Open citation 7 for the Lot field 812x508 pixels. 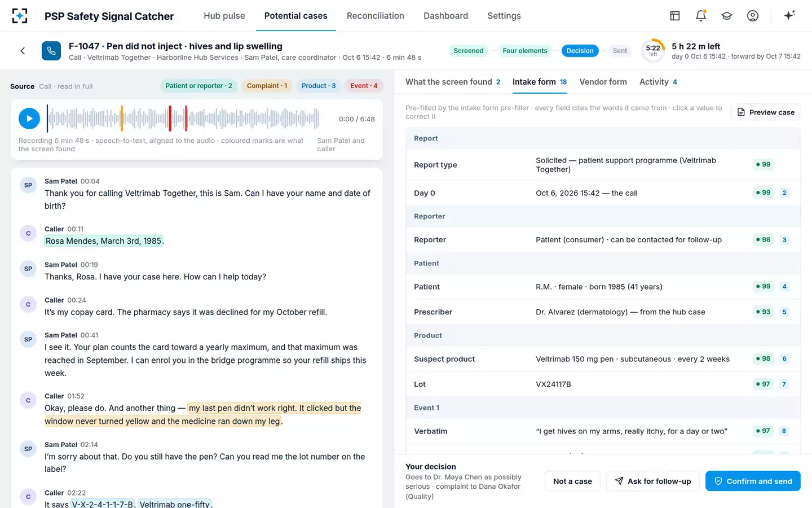784,384
